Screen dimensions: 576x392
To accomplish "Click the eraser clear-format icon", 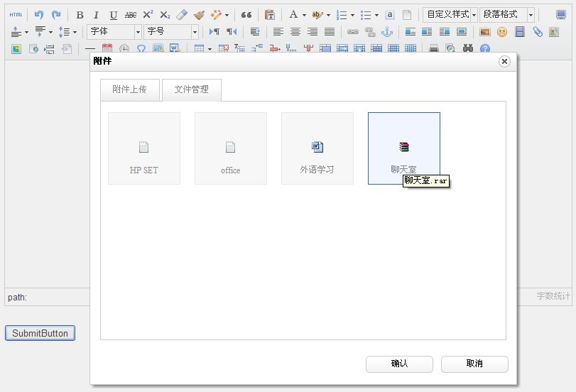I will tap(182, 15).
